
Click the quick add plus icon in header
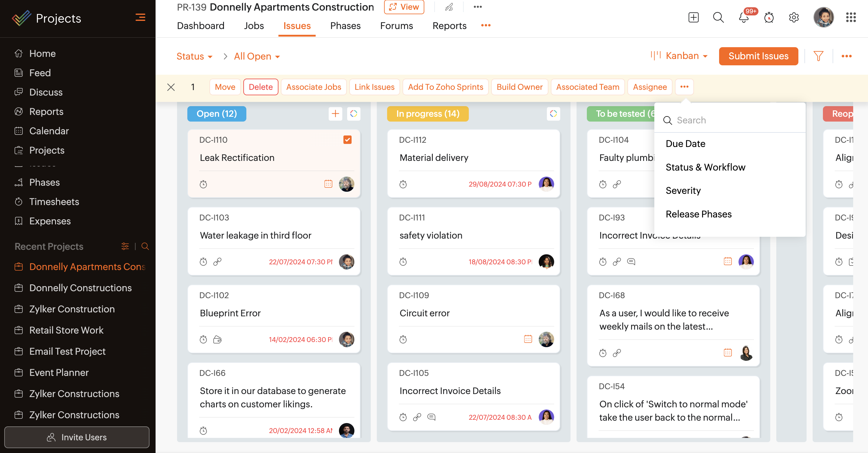(693, 18)
